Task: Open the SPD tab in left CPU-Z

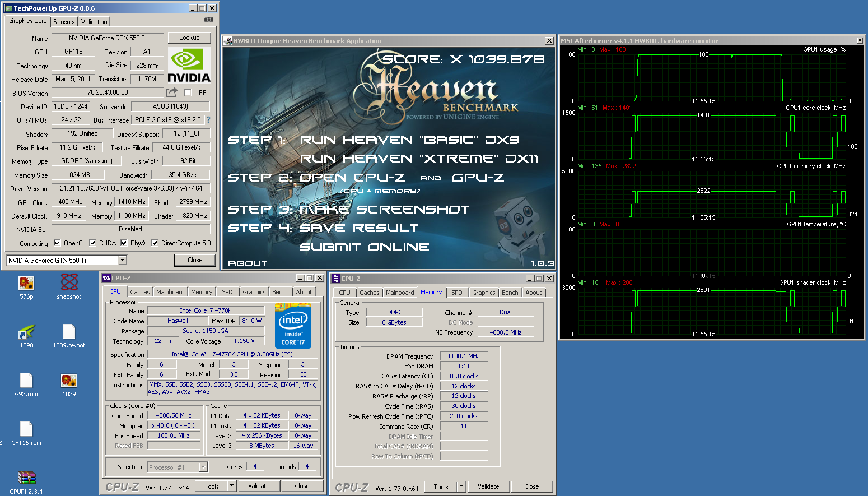Action: pyautogui.click(x=227, y=292)
